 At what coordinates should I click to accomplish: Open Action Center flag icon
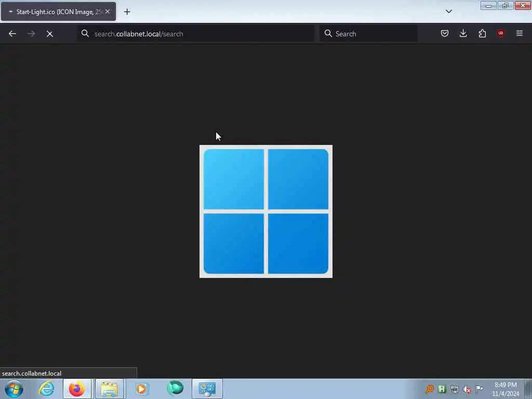click(x=480, y=389)
